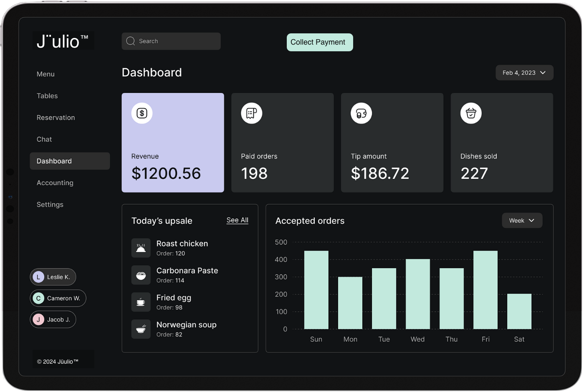Click Jacob J. avatar letter J
Image resolution: width=584 pixels, height=392 pixels.
click(38, 319)
